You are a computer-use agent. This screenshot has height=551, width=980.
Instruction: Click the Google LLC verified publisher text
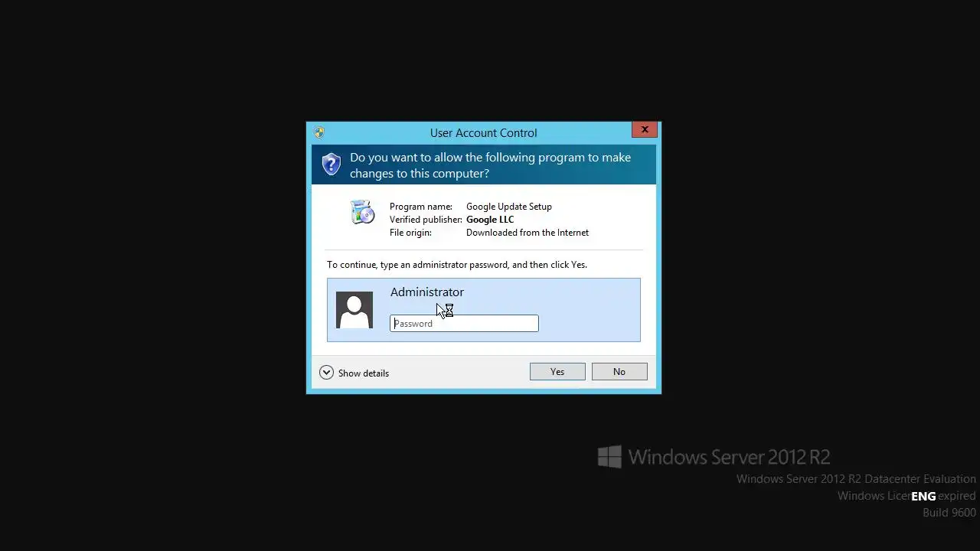tap(490, 220)
